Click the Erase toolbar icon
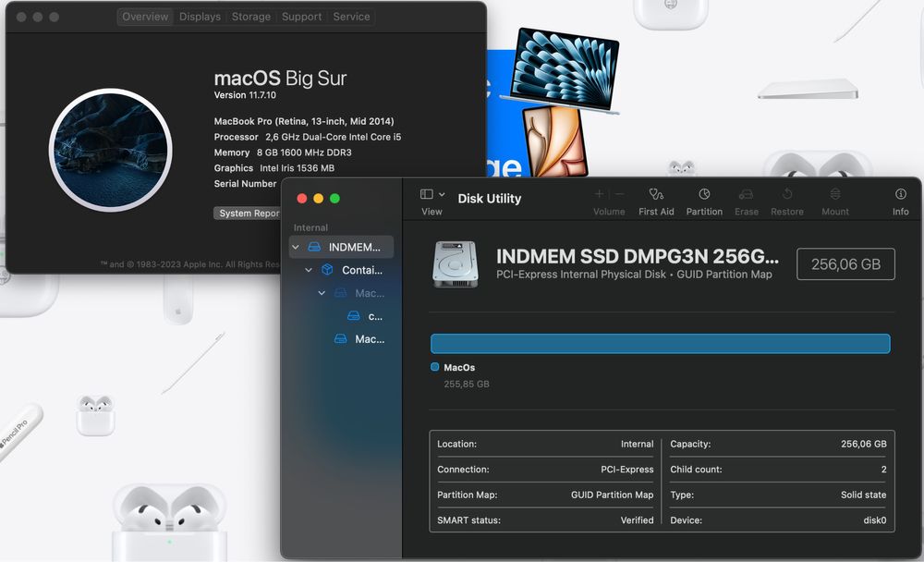 click(x=746, y=194)
